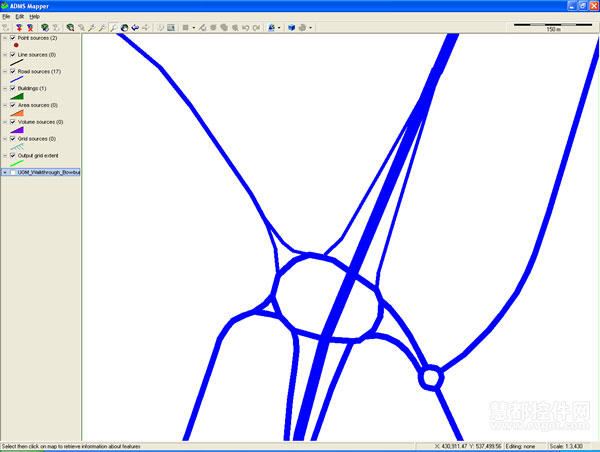Click the blue 3D cube icon
The height and width of the screenshot is (452, 600).
(x=292, y=28)
